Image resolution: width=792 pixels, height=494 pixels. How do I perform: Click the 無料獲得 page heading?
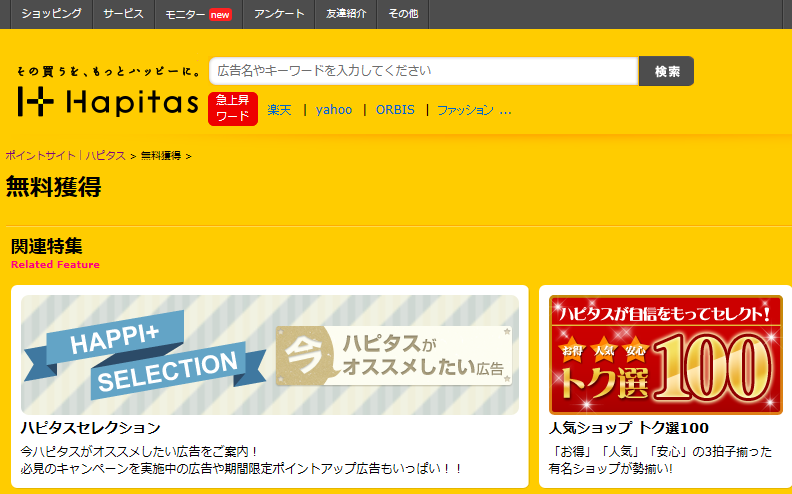click(x=54, y=186)
